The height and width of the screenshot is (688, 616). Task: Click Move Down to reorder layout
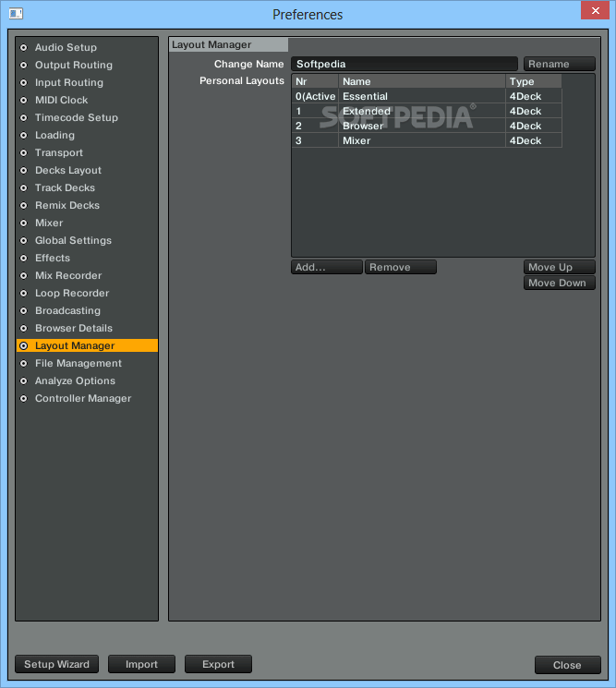(560, 283)
